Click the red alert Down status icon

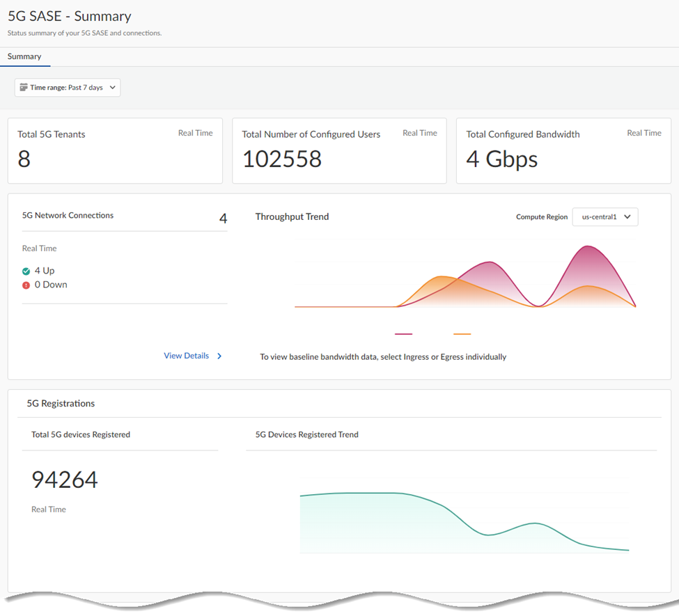(26, 285)
